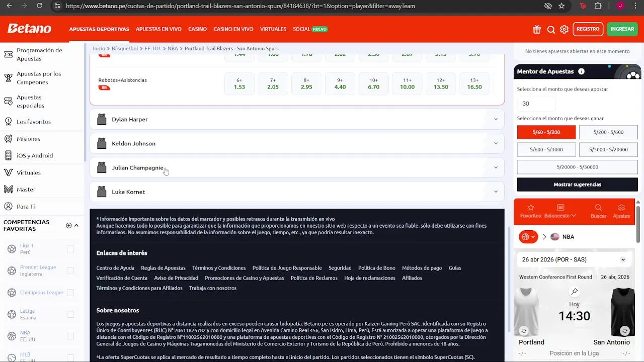Tick the LaLiga España checkbox
This screenshot has height=362, width=644.
click(70, 314)
